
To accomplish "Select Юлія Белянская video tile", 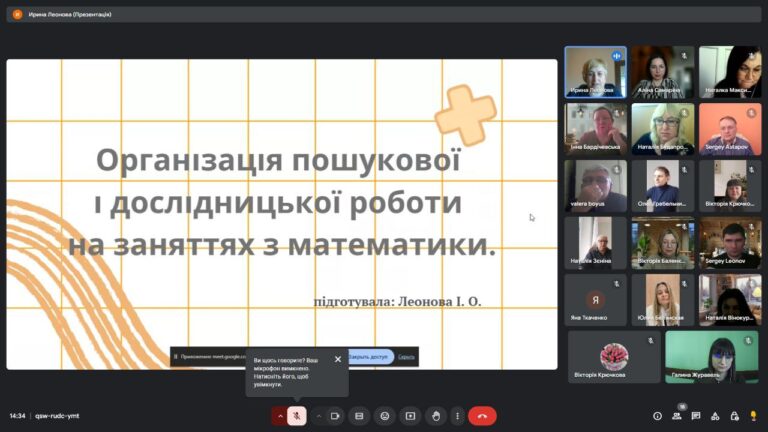I will click(x=663, y=300).
